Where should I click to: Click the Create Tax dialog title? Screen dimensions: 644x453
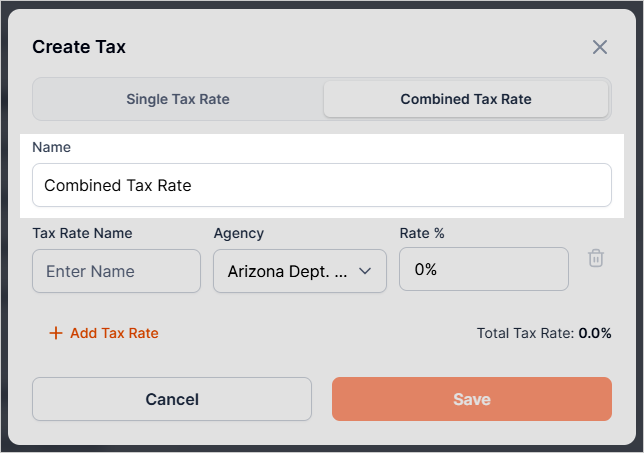[79, 47]
